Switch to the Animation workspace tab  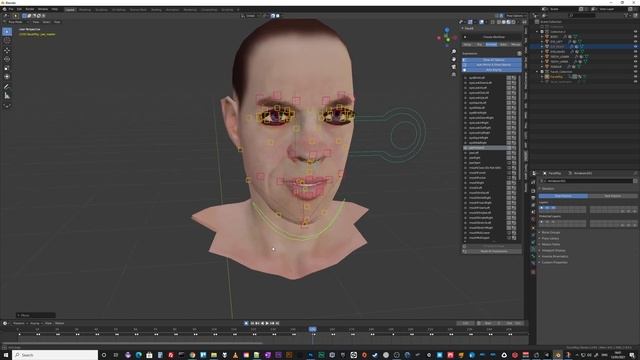(173, 9)
